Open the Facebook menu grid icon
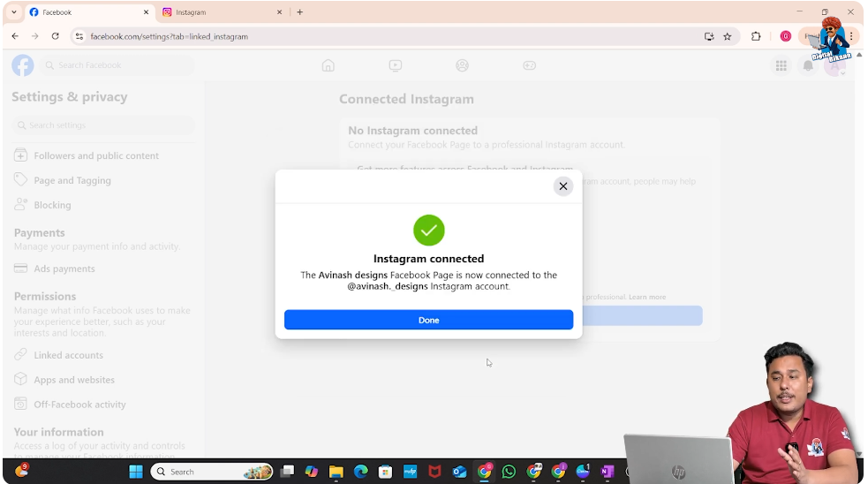This screenshot has width=868, height=484. (781, 66)
